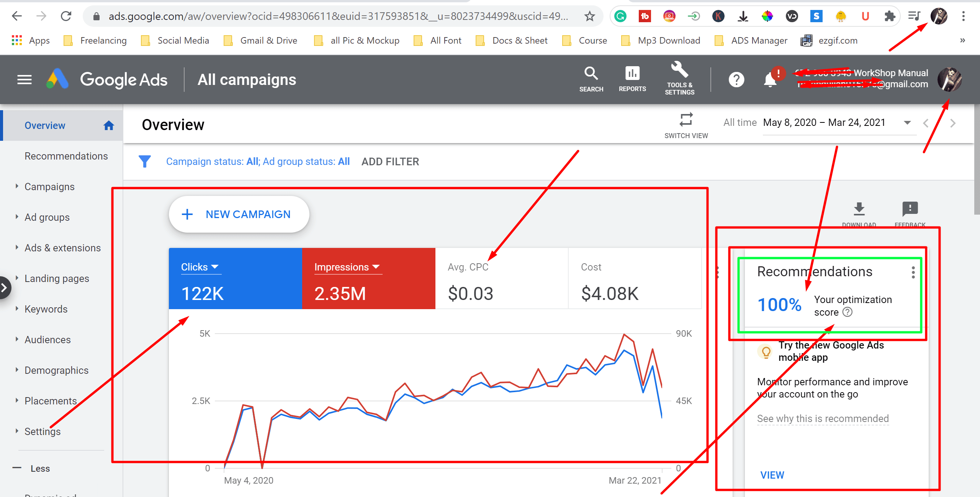The image size is (980, 497).
Task: Open the Reports chart icon
Action: (x=632, y=79)
